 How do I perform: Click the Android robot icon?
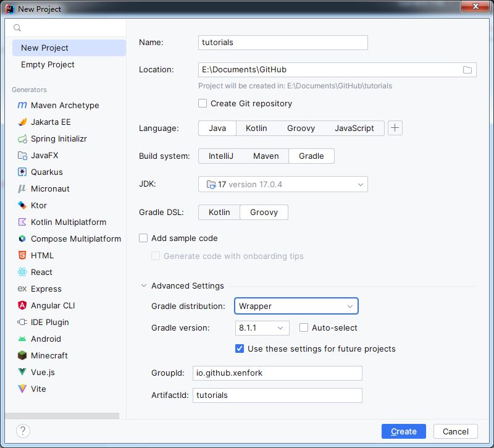click(22, 339)
